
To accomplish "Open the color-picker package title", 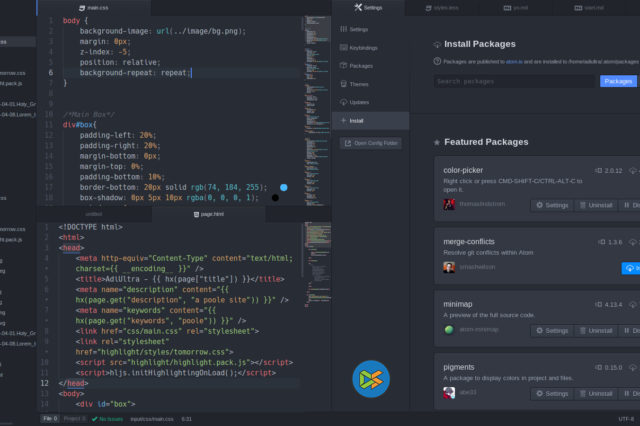I will (x=463, y=170).
